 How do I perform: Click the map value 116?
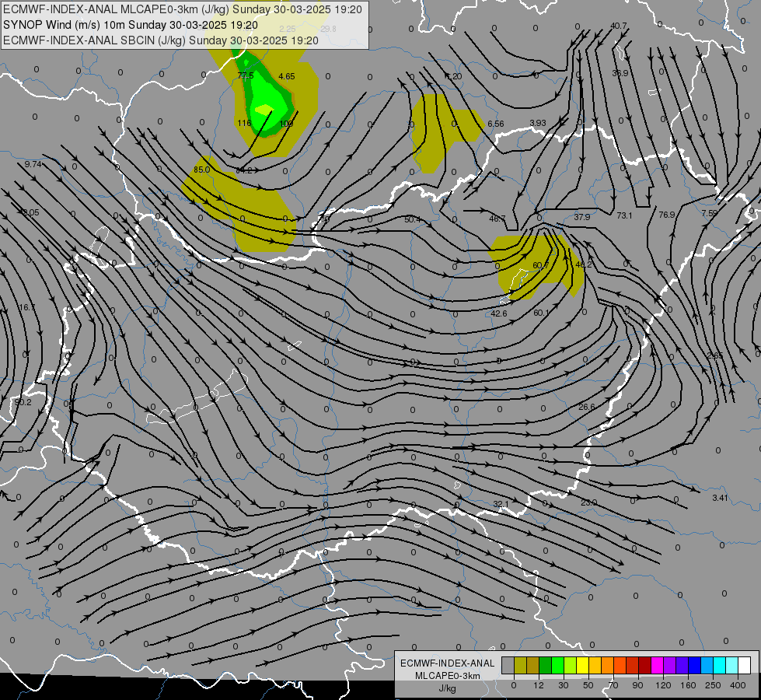pyautogui.click(x=244, y=123)
